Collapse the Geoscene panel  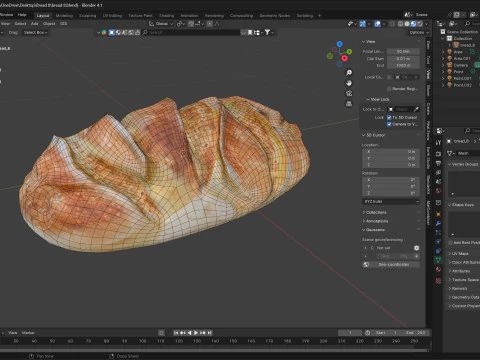coord(374,230)
